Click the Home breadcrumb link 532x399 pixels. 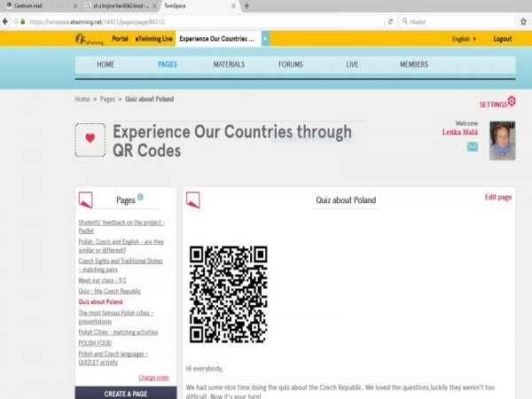82,99
